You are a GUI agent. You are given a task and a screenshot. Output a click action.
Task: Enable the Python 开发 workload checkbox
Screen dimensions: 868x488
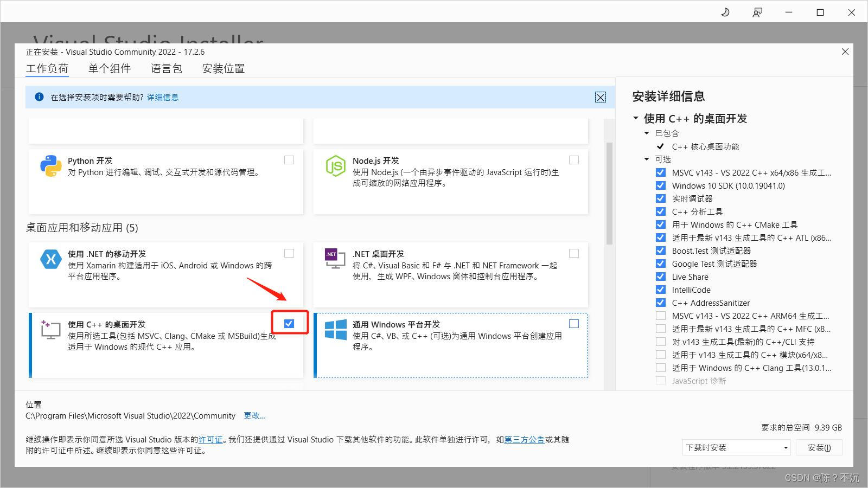[289, 160]
